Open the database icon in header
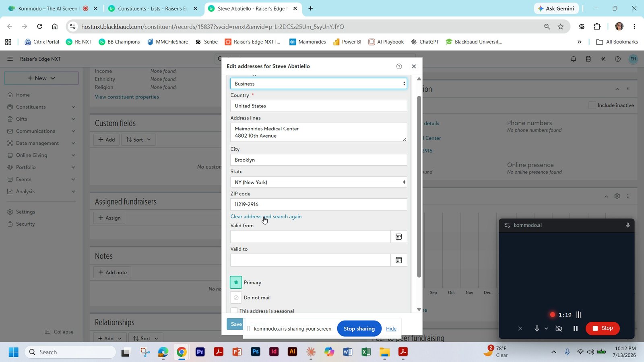 588,59
